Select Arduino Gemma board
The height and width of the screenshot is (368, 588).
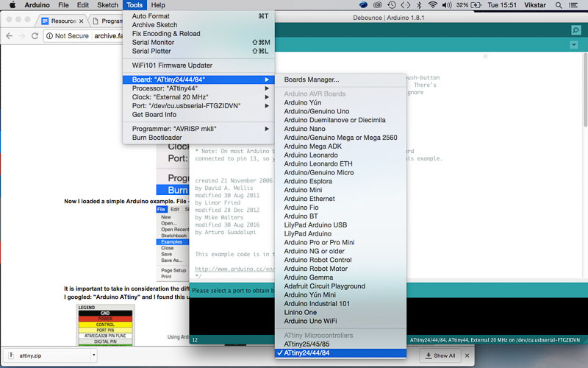(x=340, y=277)
